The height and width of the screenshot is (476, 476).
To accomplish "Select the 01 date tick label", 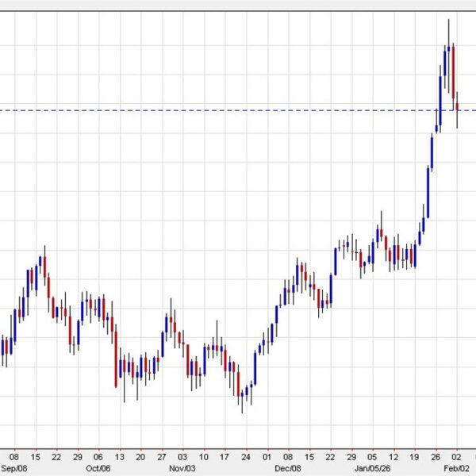I will pos(267,457).
